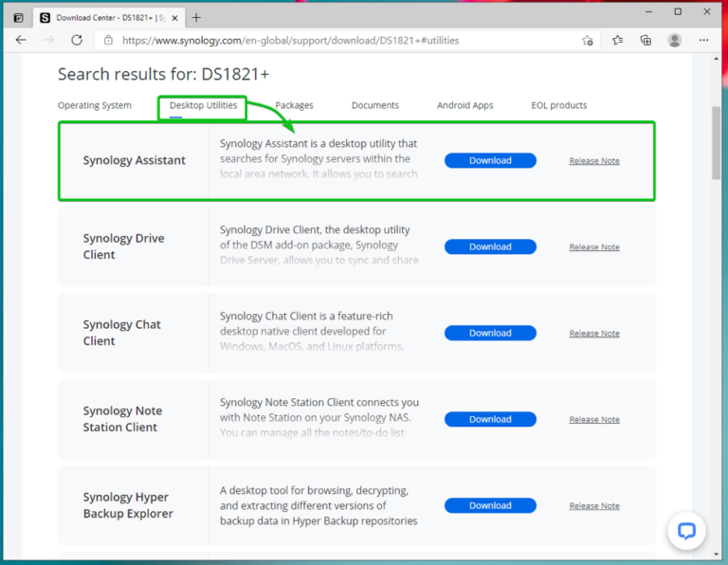
Task: Open a new tab with the plus button
Action: (x=196, y=18)
